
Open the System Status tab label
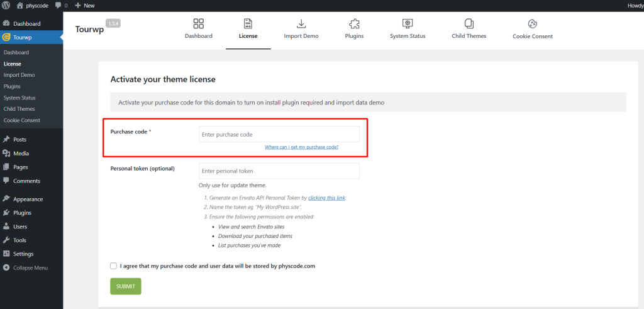408,36
